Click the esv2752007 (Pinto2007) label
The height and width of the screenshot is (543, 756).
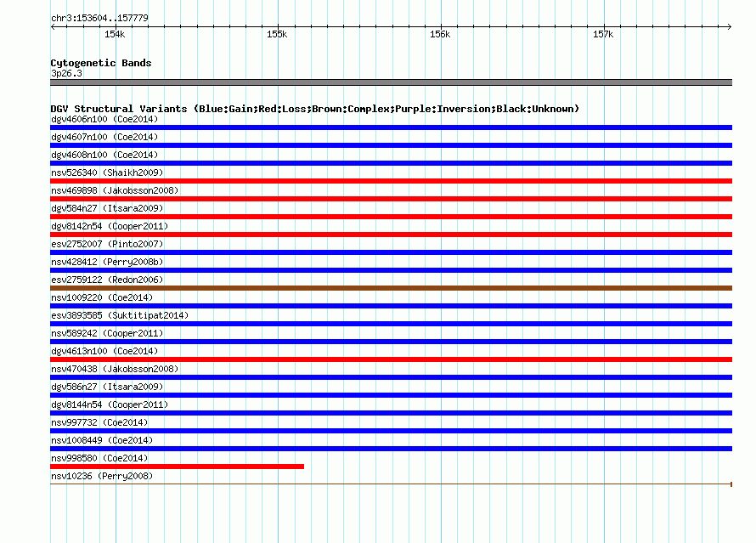pyautogui.click(x=107, y=244)
